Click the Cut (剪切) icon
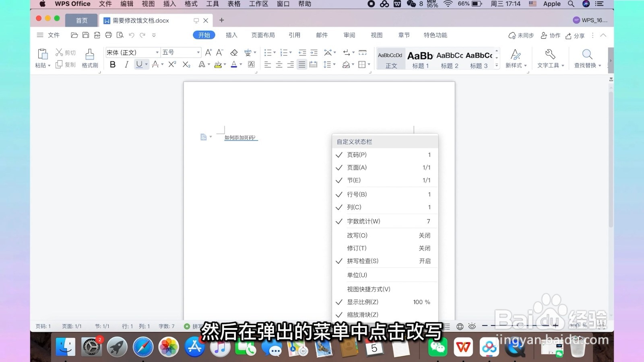 (65, 52)
